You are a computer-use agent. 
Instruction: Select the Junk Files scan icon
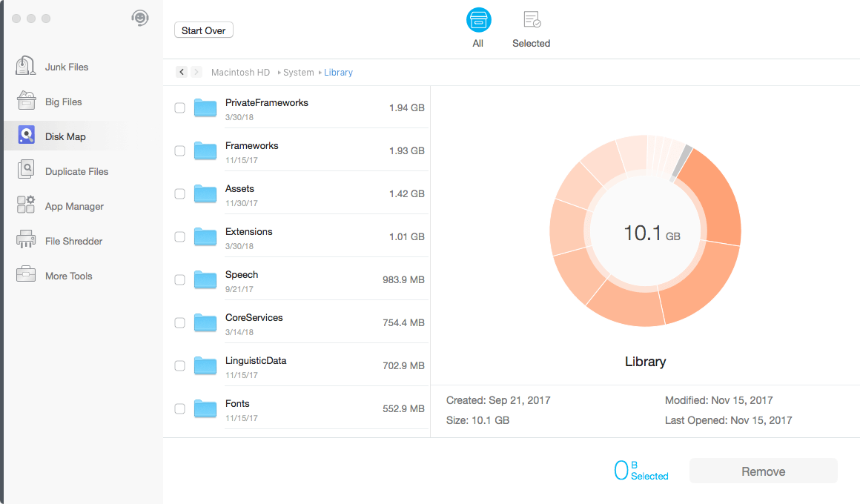coord(25,66)
